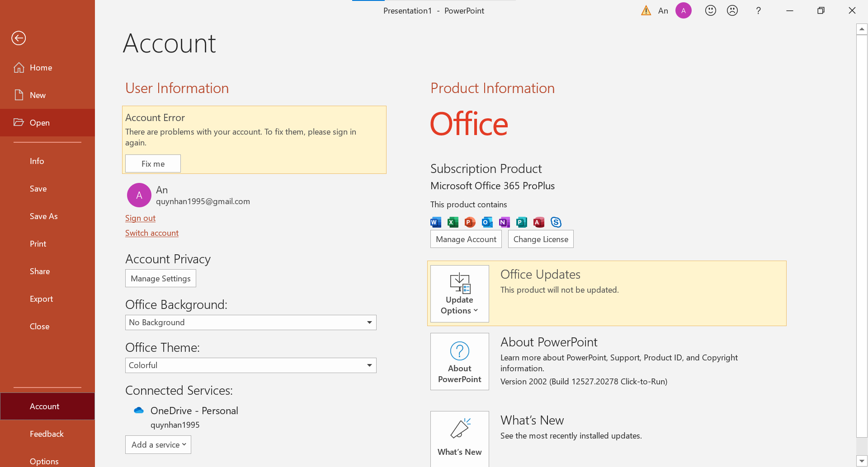Click the 'OneDrive - Personal' service entry
868x467 pixels.
coord(194,411)
